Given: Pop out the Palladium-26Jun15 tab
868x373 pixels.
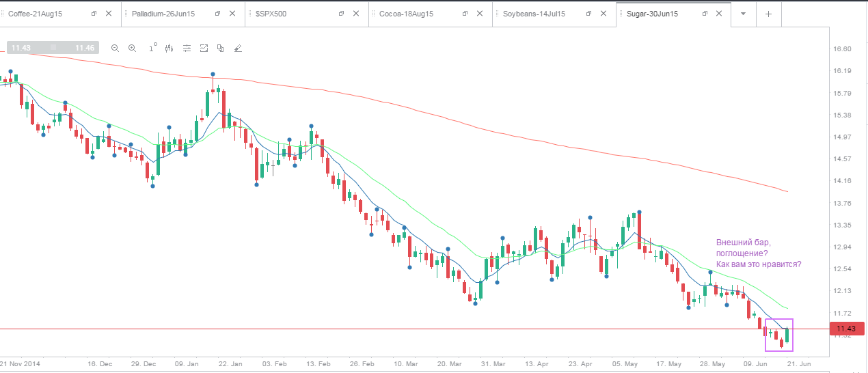Looking at the screenshot, I should click(x=217, y=13).
